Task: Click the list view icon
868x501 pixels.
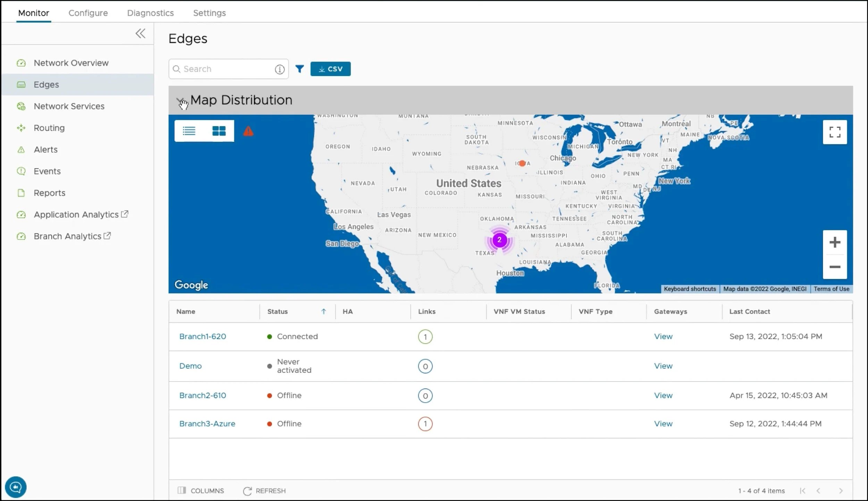Action: click(190, 131)
